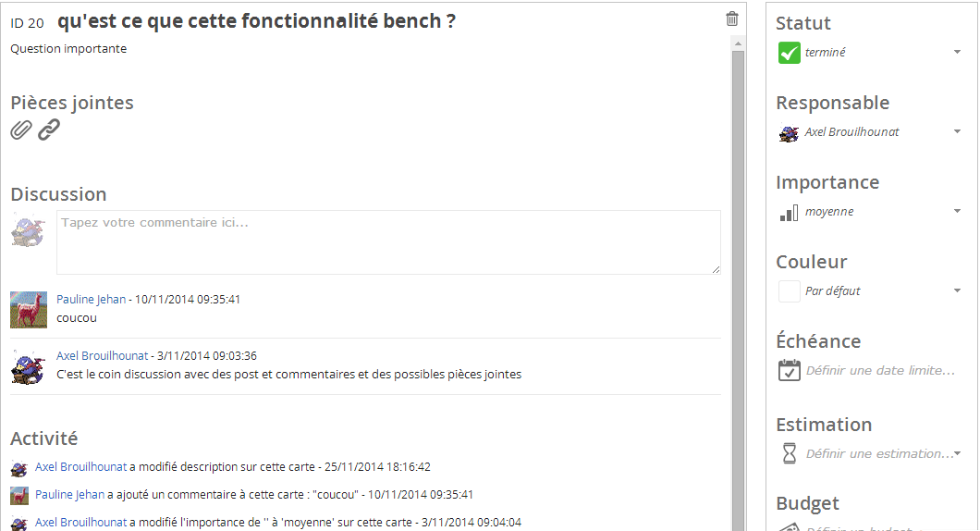
Task: Open the Importance moyenne dropdown
Action: point(957,211)
